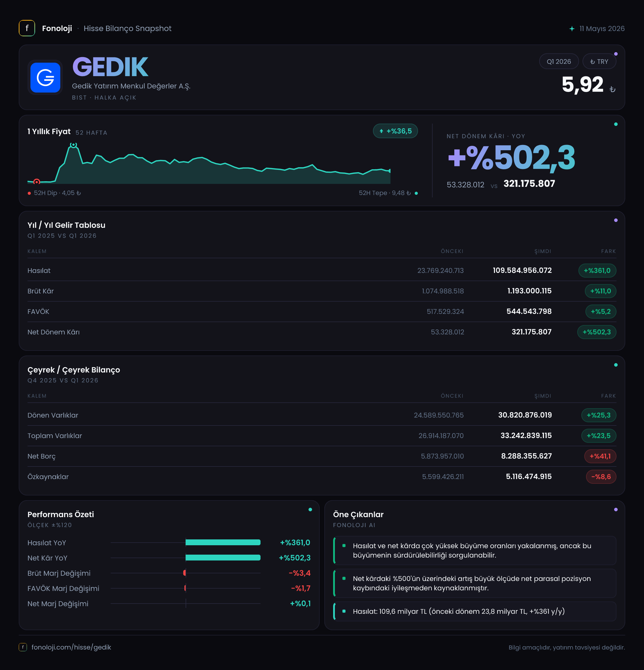The width and height of the screenshot is (644, 670).
Task: Click the up-arrow icon in +%36,5 badge
Action: 381,131
